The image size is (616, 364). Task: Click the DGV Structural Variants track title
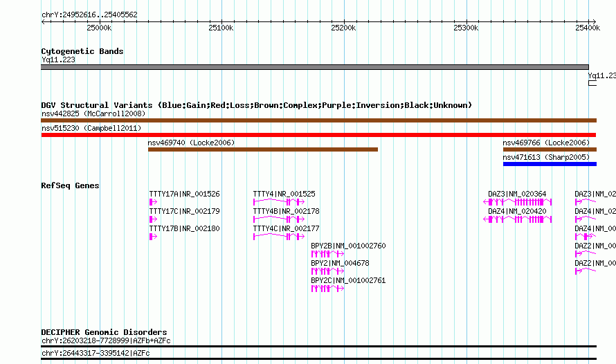pyautogui.click(x=257, y=105)
